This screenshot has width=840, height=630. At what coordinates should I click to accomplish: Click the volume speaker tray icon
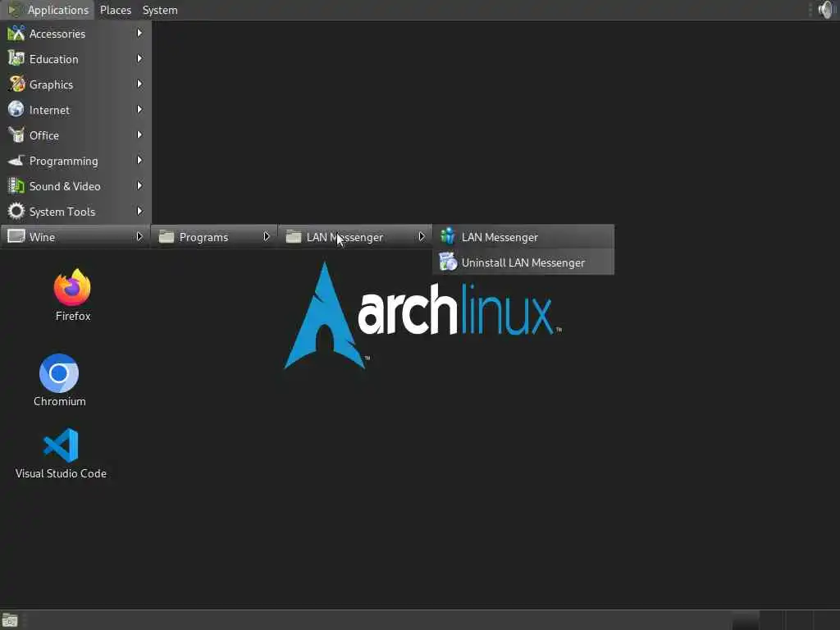point(827,10)
